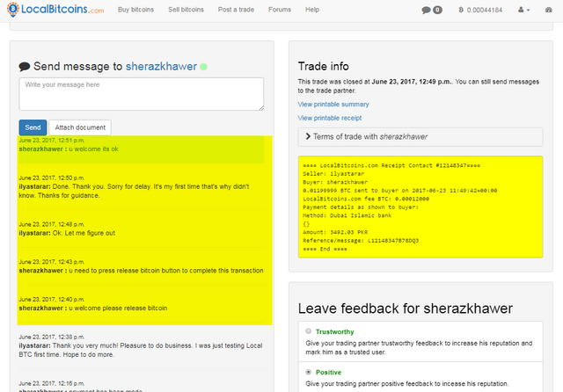Open View printable receipt link
Image resolution: width=563 pixels, height=392 pixels.
coord(330,118)
